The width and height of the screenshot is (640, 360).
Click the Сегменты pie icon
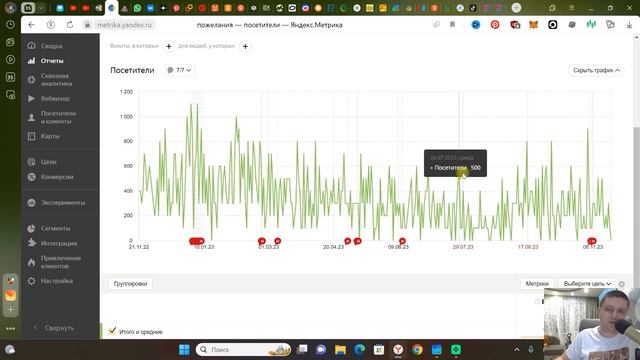(x=31, y=229)
